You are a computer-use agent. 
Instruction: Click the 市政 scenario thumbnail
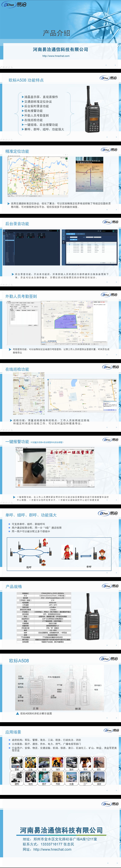58,778
